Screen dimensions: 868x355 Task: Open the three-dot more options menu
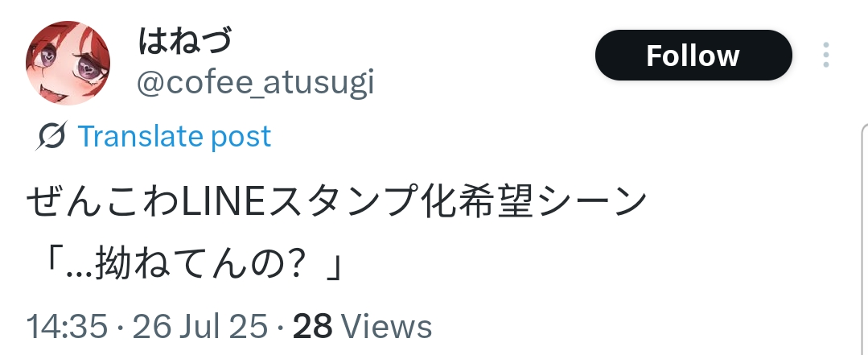coord(825,55)
